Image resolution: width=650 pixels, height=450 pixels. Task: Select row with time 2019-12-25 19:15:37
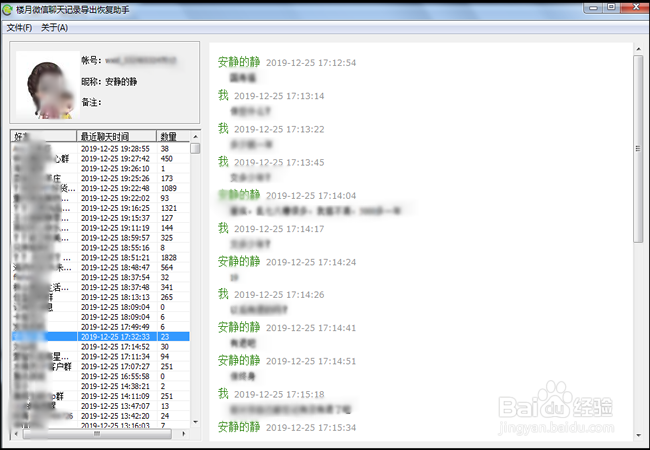[100, 218]
